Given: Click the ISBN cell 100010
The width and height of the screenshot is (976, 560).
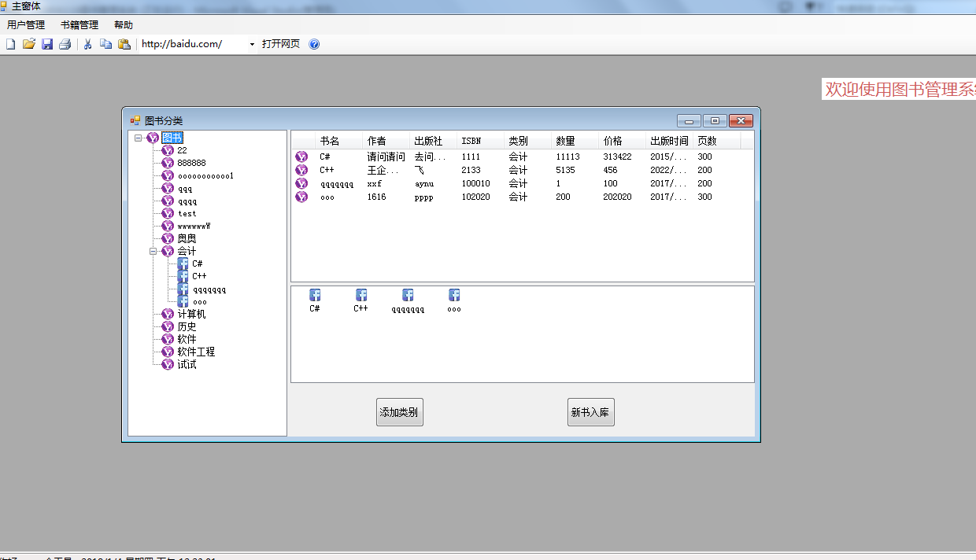Looking at the screenshot, I should pyautogui.click(x=475, y=183).
